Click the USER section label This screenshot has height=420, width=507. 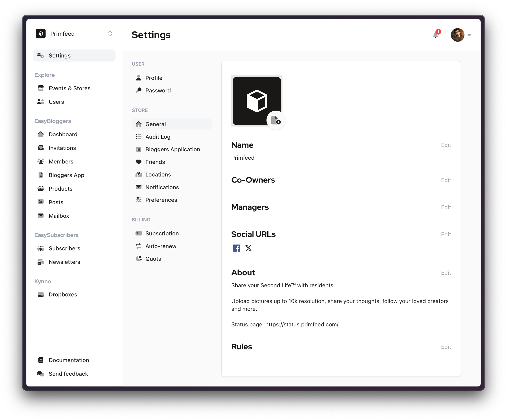coord(138,64)
